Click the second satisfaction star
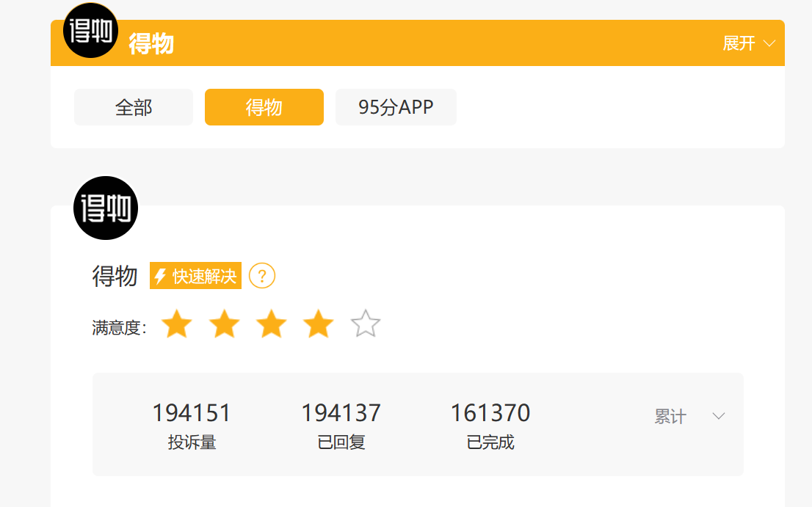The width and height of the screenshot is (812, 507). 224,324
